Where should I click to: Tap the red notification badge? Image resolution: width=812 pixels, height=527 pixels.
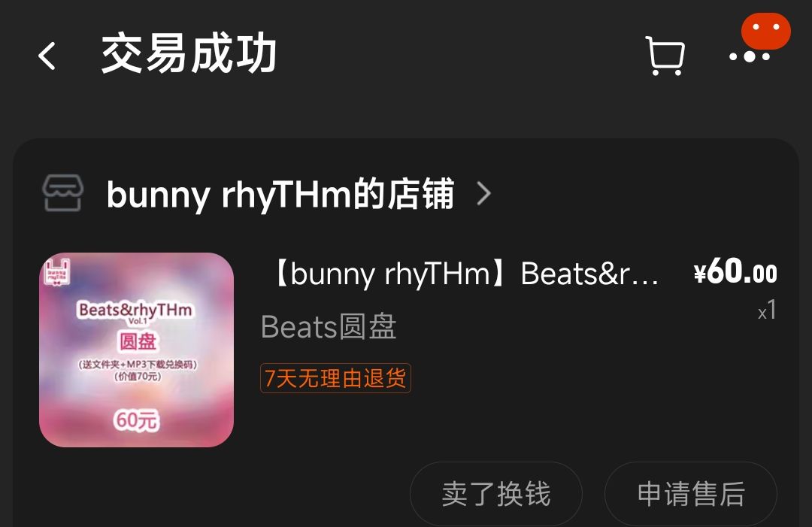[x=766, y=31]
